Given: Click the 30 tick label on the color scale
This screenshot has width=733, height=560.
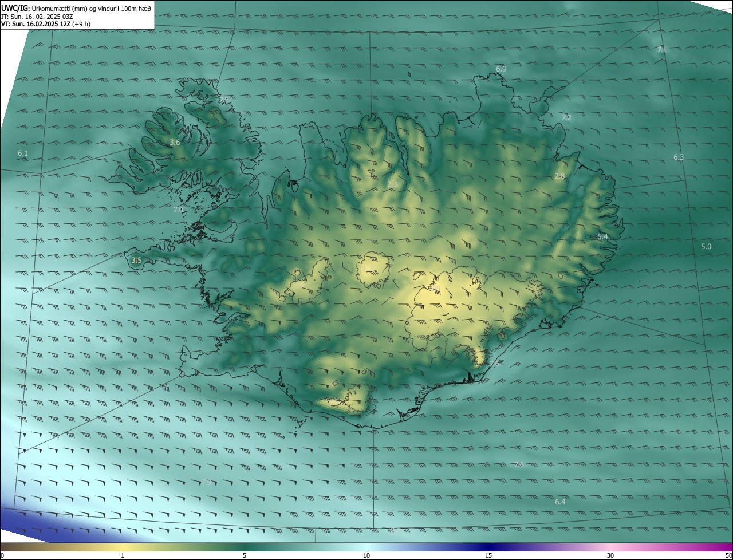Looking at the screenshot, I should pos(610,555).
